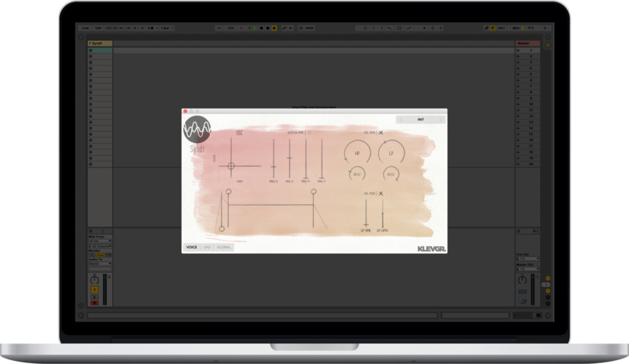Toggle the Motion Sync X switch
Screen dimensions: 629x364
[309, 133]
